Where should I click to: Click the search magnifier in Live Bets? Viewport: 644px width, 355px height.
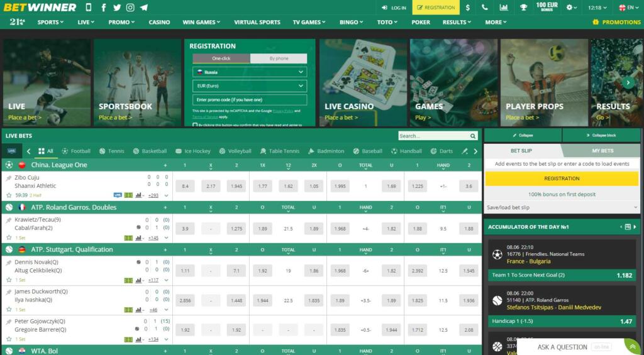pyautogui.click(x=473, y=136)
